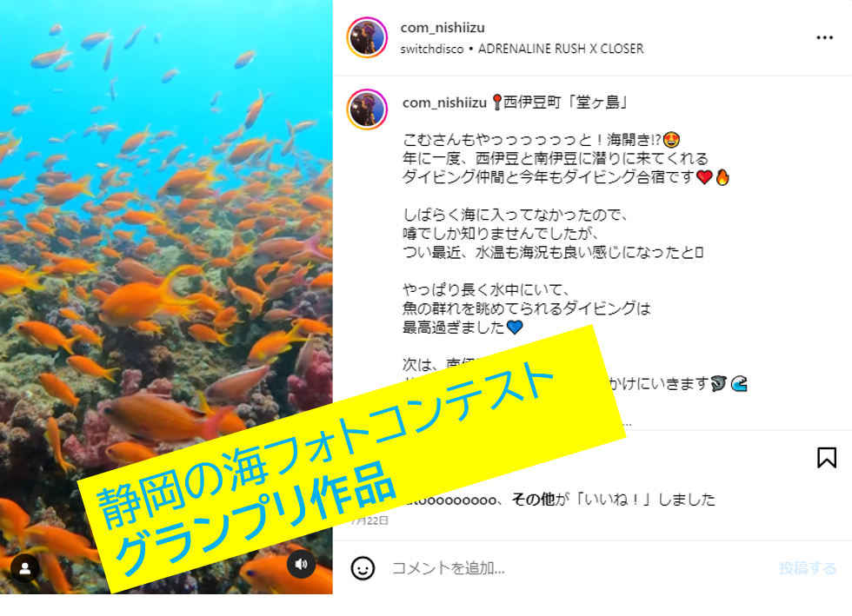Click the 投稿する post button

point(808,568)
